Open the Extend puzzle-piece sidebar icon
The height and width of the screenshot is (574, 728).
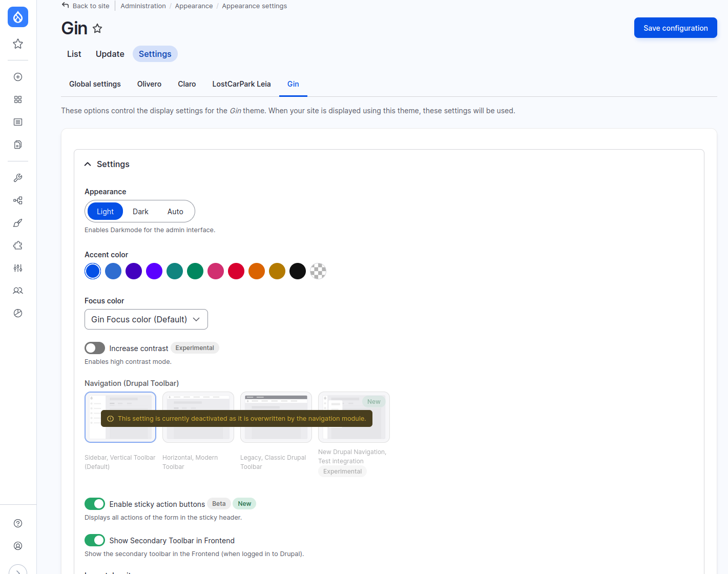[18, 245]
